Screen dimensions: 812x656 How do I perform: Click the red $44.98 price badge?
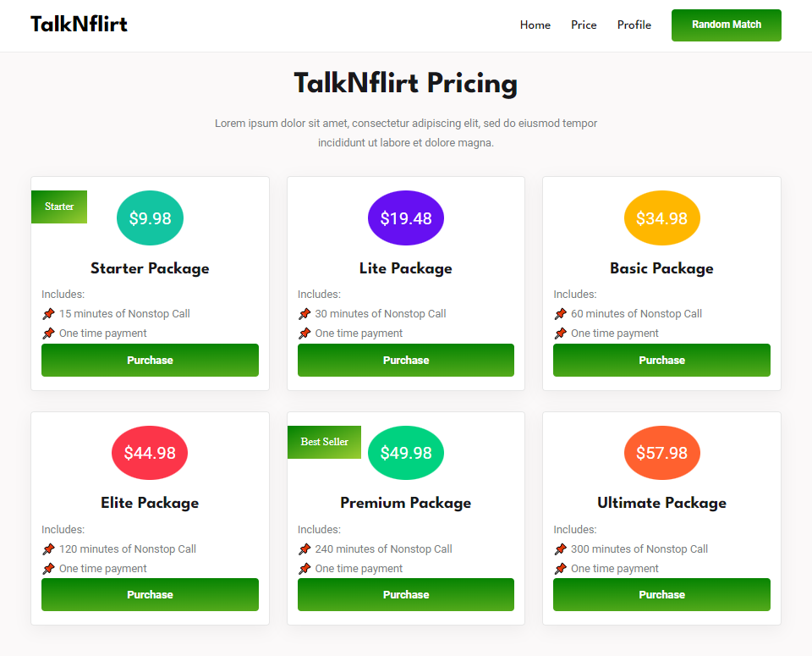tap(150, 453)
